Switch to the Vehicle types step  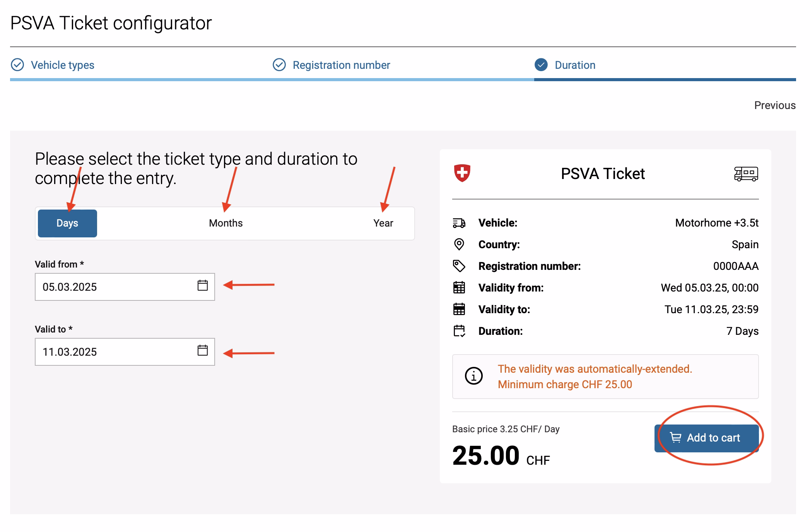point(63,65)
